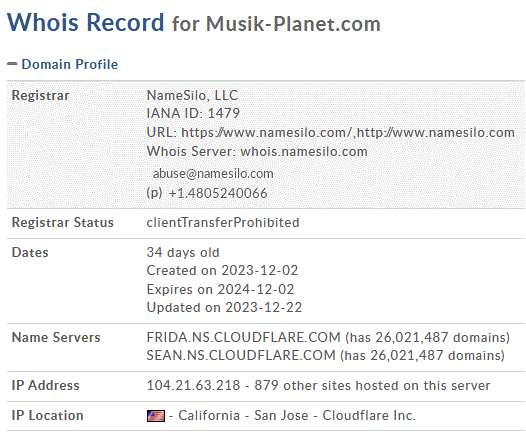Viewport: 526px width, 434px height.
Task: Open SEAN.NS.CLOUDFLARE.COM name server entry
Action: pos(241,355)
